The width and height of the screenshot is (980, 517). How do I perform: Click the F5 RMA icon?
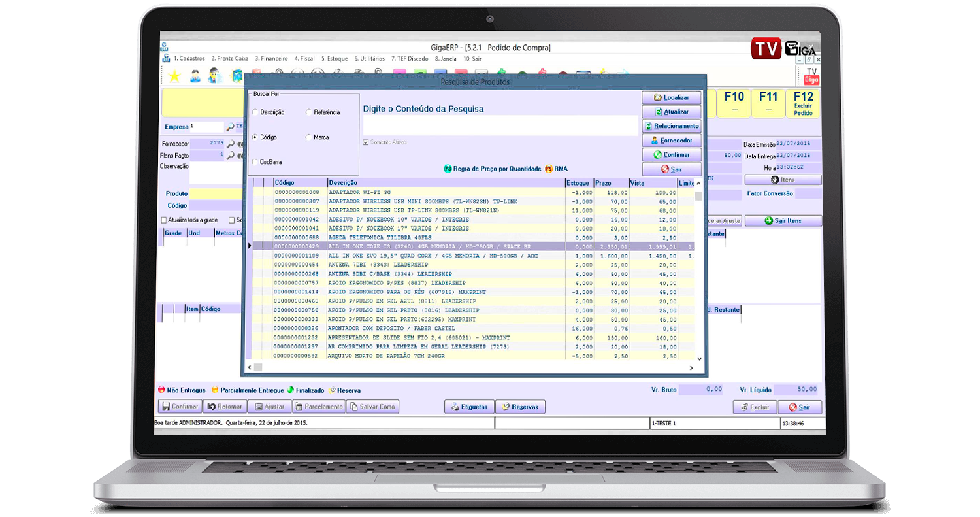[548, 169]
